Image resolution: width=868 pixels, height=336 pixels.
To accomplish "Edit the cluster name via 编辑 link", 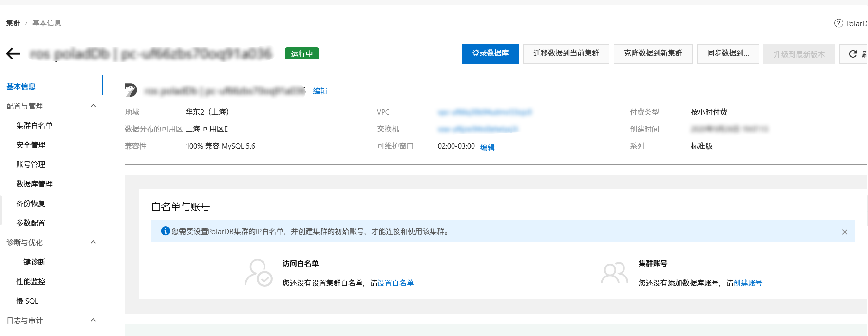I will 320,91.
